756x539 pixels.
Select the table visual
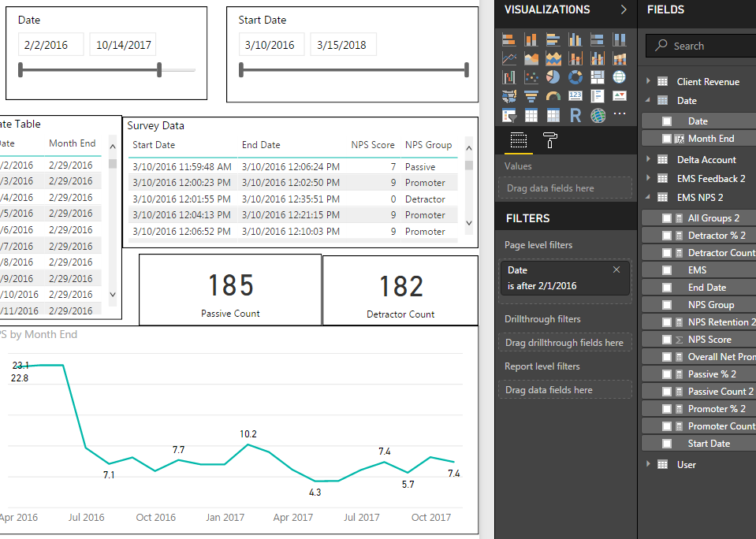click(531, 116)
